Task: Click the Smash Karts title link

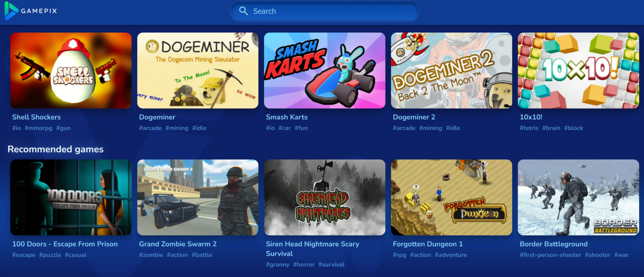Action: (x=287, y=117)
